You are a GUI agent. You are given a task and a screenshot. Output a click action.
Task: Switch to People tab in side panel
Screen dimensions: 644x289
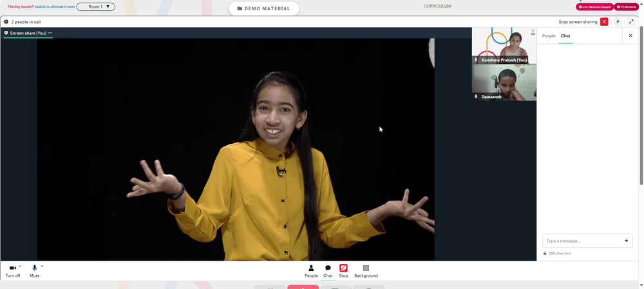tap(549, 36)
